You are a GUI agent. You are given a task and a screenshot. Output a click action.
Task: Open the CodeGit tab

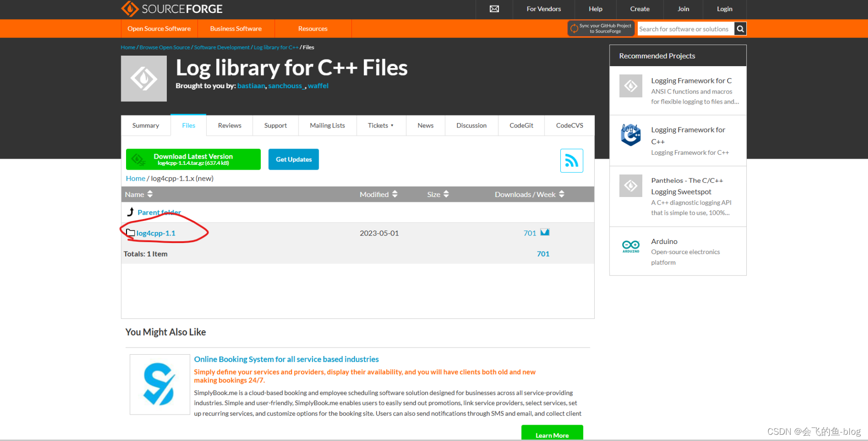(521, 126)
